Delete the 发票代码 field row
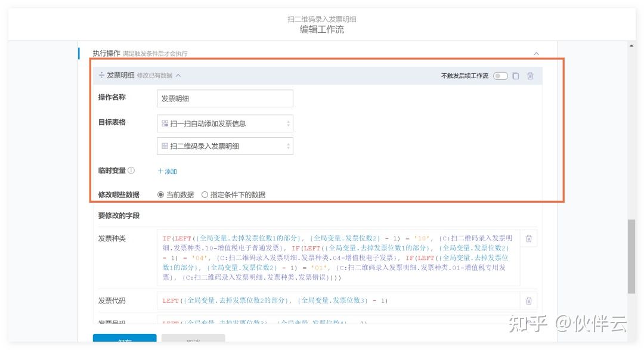644x350 pixels. [528, 301]
